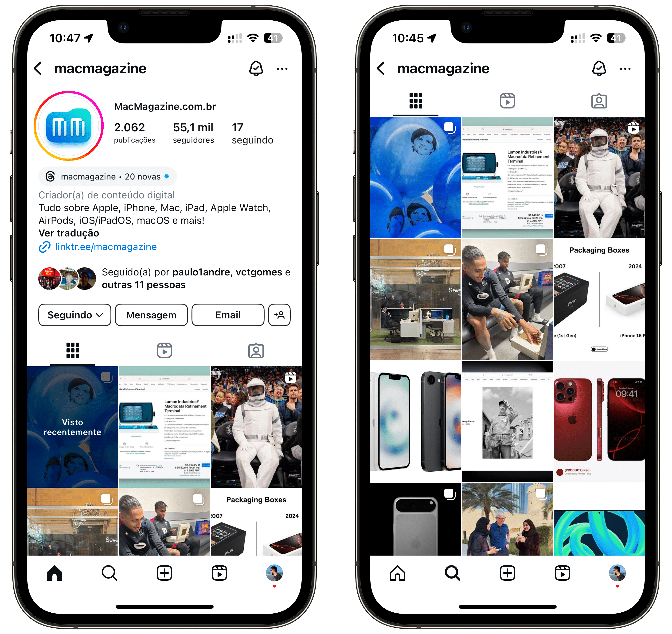Toggle follow status via Seguindo button
Viewport: 672px width, 634px height.
pyautogui.click(x=73, y=315)
